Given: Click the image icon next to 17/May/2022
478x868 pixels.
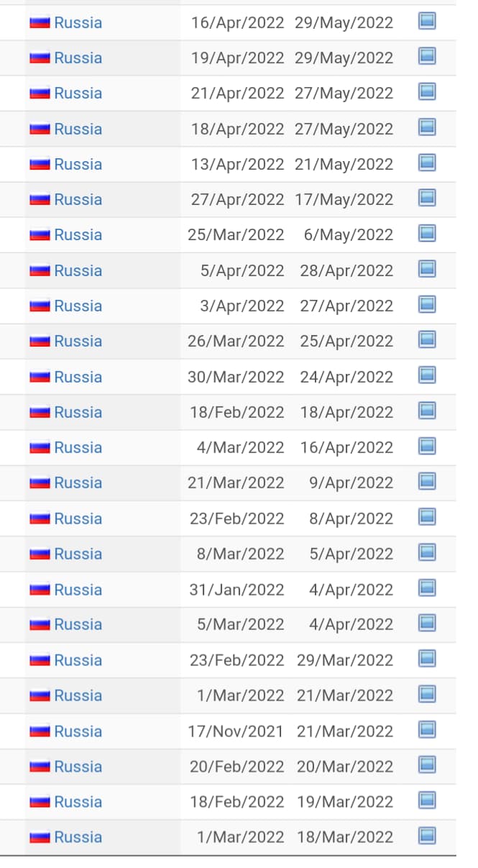Looking at the screenshot, I should (427, 198).
